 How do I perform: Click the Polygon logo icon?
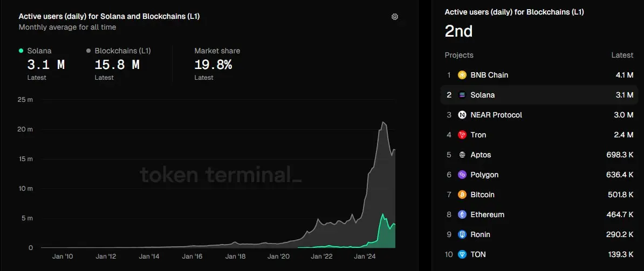(462, 175)
